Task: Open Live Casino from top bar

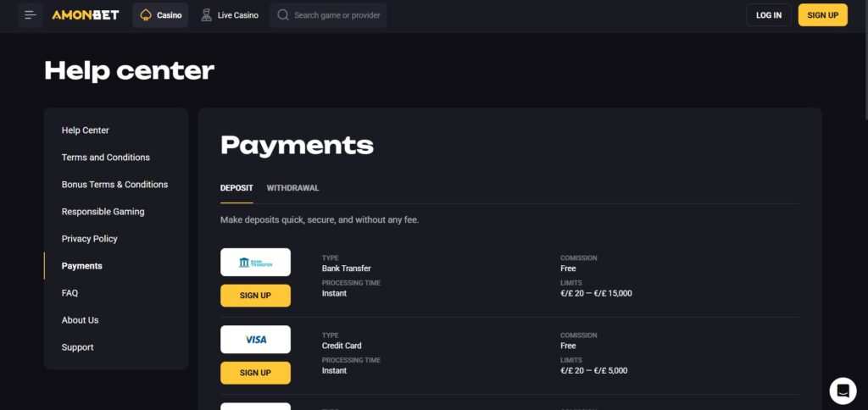Action: point(230,15)
